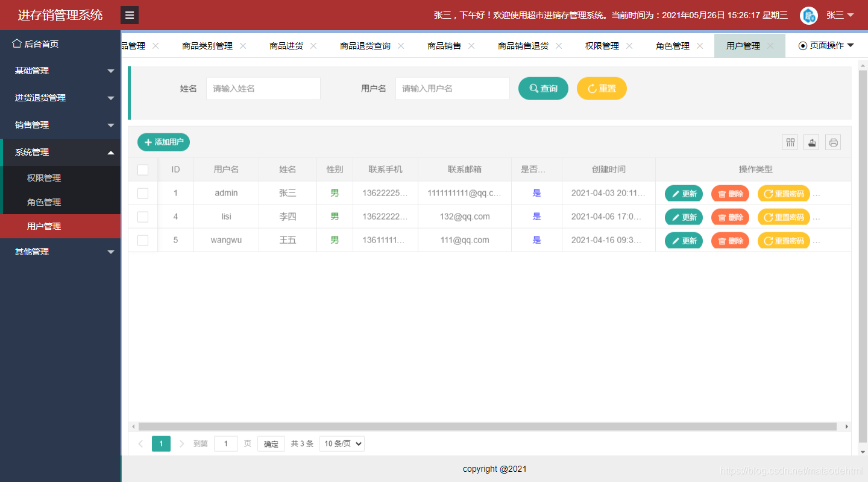Switch to the 商品销售 tab

click(444, 46)
